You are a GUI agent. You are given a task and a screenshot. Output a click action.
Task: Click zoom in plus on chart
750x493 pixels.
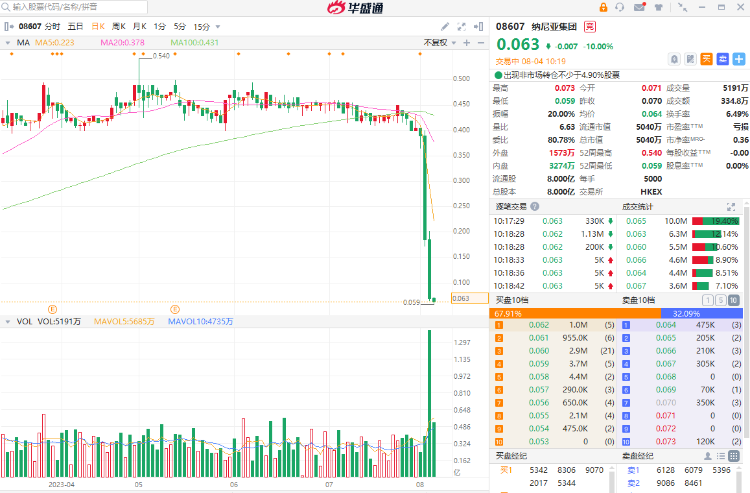(467, 43)
